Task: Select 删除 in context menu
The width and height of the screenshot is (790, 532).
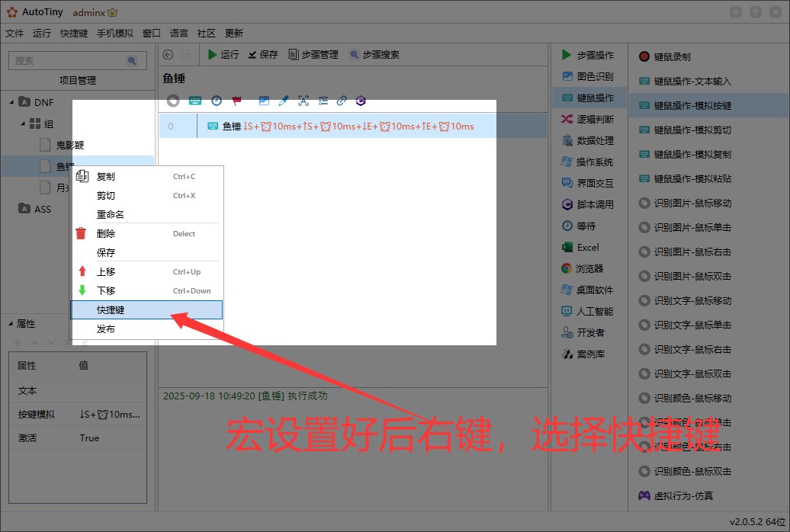Action: pyautogui.click(x=146, y=234)
